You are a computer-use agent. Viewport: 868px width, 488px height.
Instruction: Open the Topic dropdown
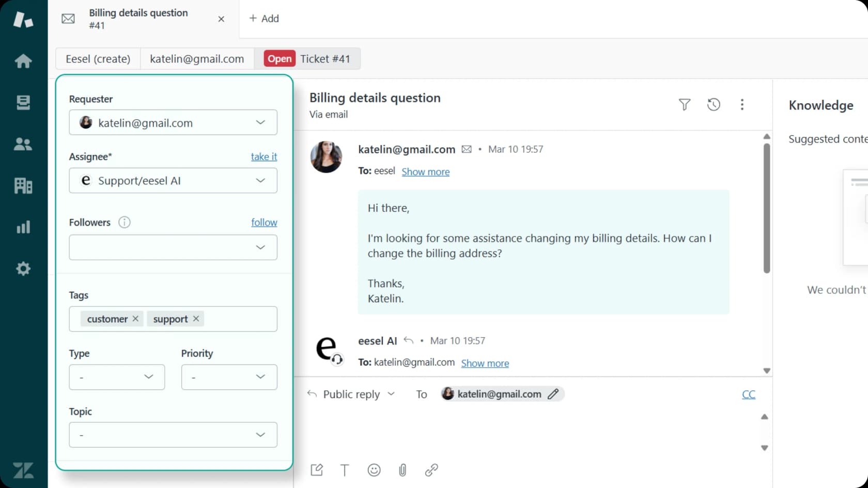click(173, 435)
